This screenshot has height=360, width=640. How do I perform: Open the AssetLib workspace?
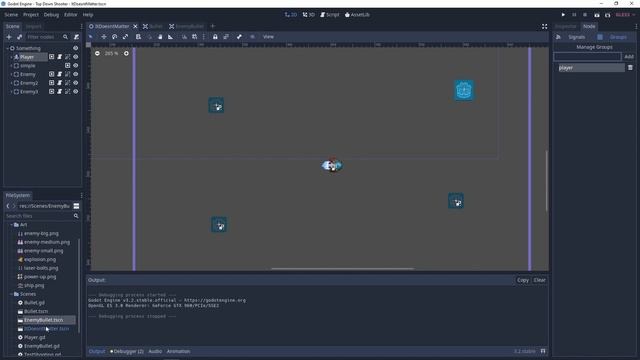(x=357, y=15)
